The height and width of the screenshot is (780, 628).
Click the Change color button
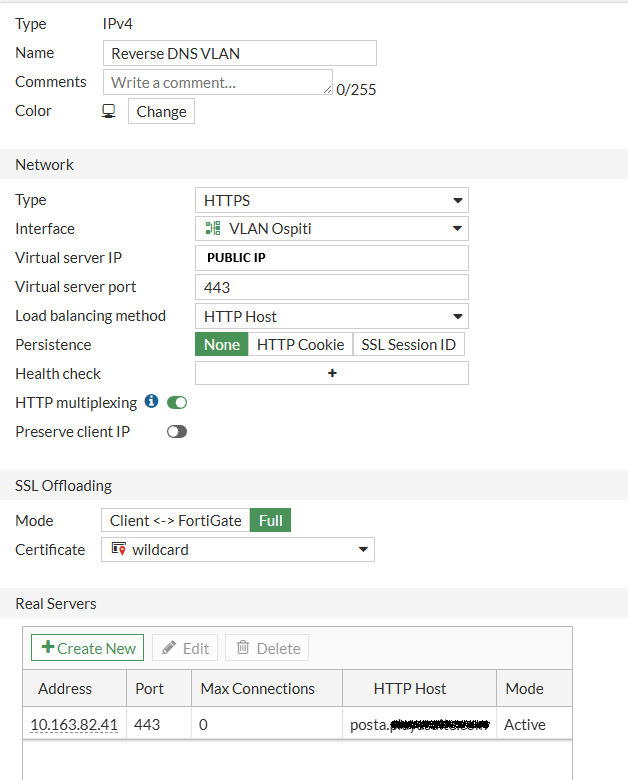point(161,111)
